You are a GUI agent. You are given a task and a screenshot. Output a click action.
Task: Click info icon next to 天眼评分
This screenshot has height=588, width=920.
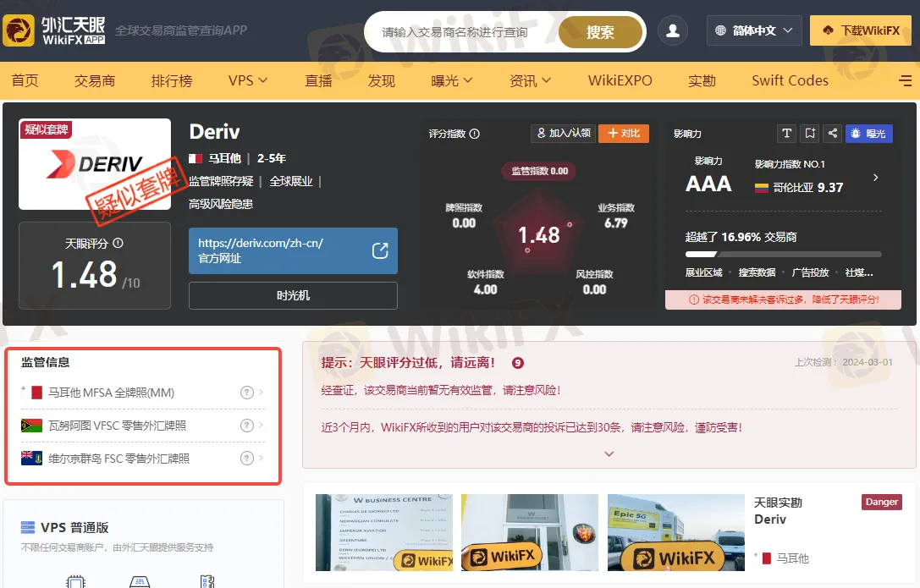point(118,243)
